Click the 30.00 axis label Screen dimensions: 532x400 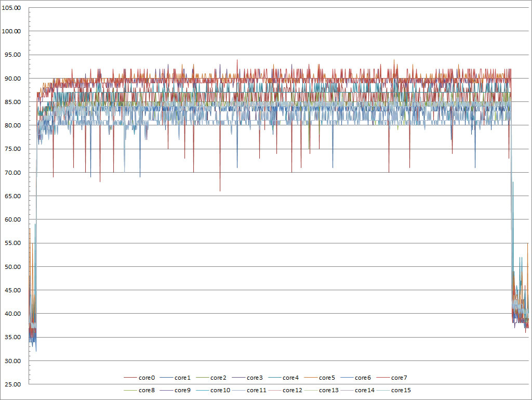point(12,361)
